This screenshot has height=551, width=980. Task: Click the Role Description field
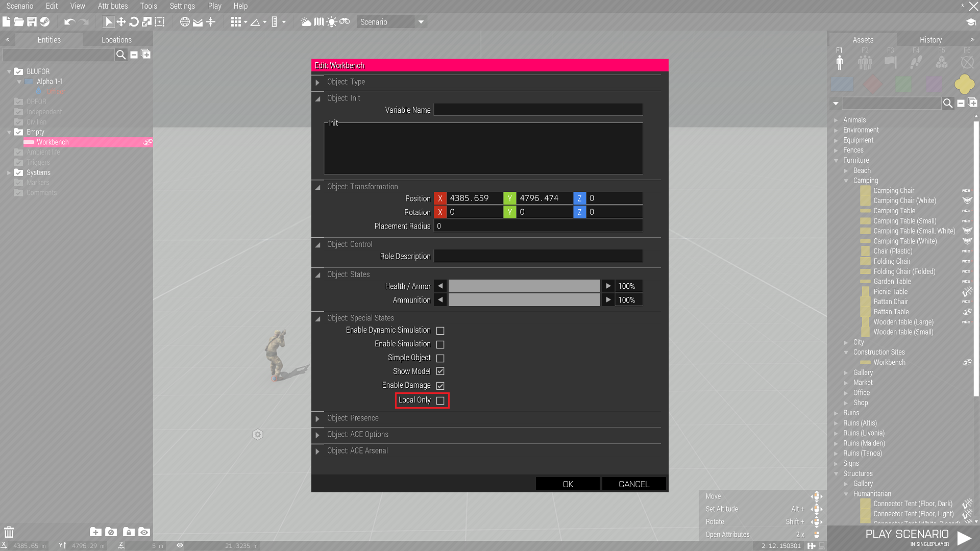click(x=538, y=256)
